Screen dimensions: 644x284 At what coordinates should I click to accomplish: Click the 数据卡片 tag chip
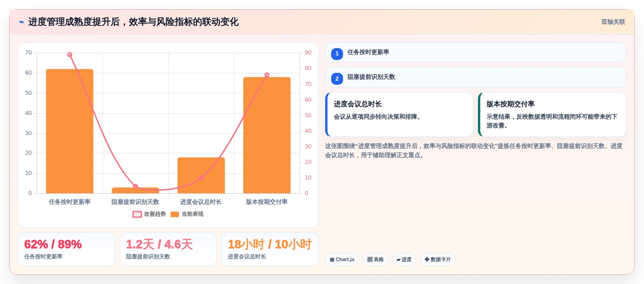tap(438, 259)
